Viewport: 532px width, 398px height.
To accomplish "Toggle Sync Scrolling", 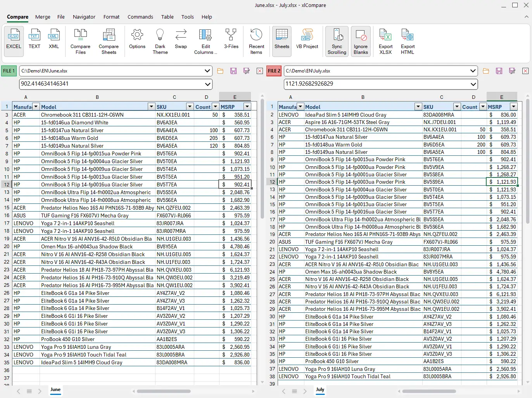I will 337,41.
